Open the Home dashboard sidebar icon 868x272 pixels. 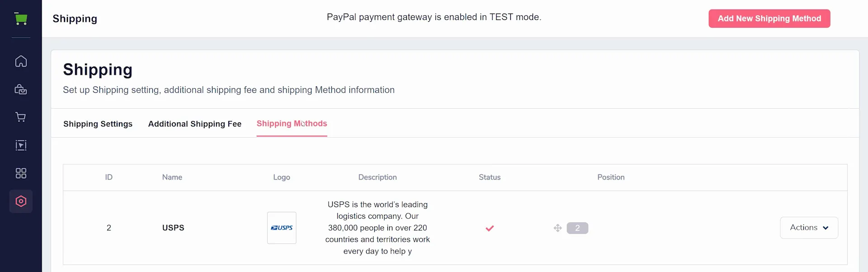[21, 61]
